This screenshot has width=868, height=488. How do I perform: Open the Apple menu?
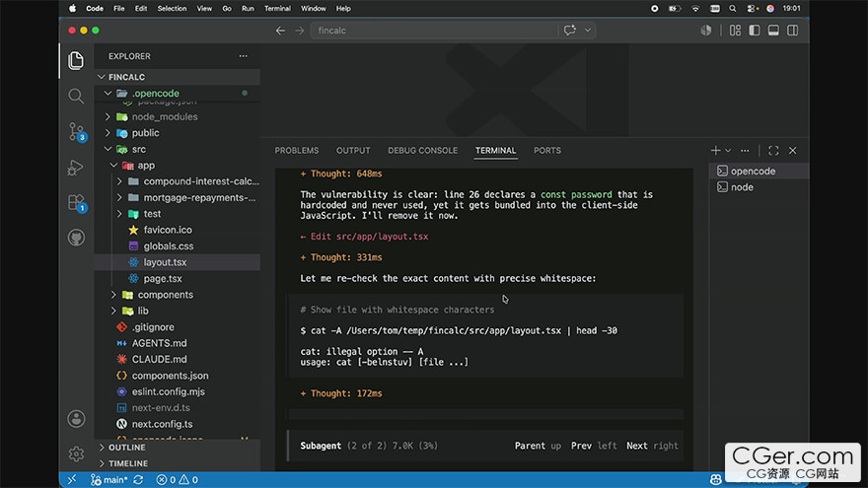tap(73, 8)
